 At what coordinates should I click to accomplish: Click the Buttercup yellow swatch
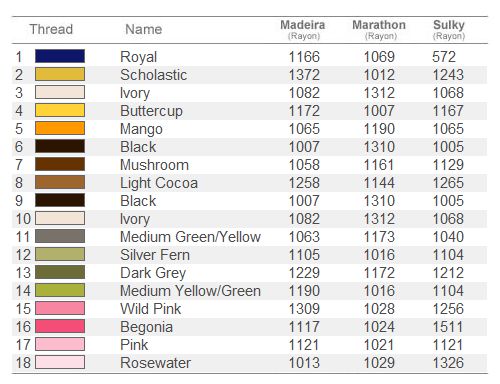[60, 110]
